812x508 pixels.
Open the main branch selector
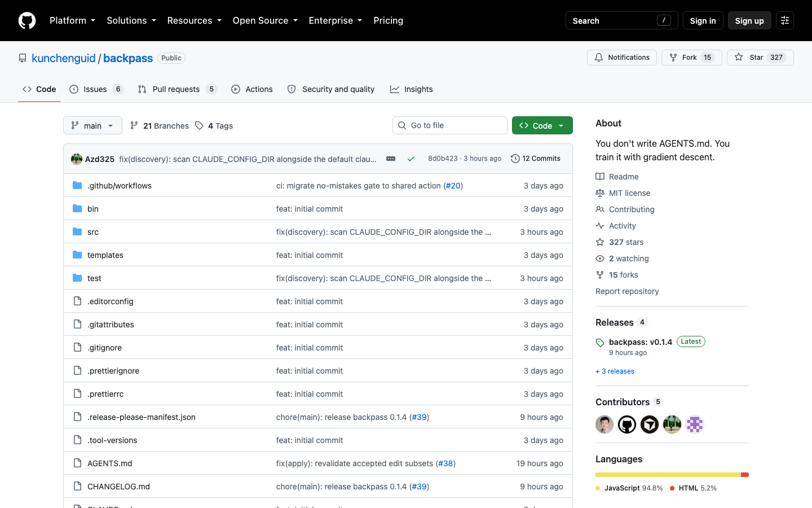(92, 125)
